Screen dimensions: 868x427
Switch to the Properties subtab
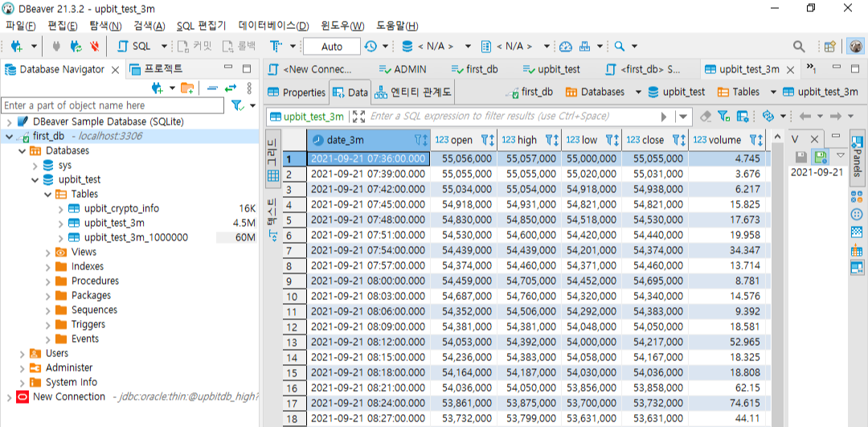(296, 92)
